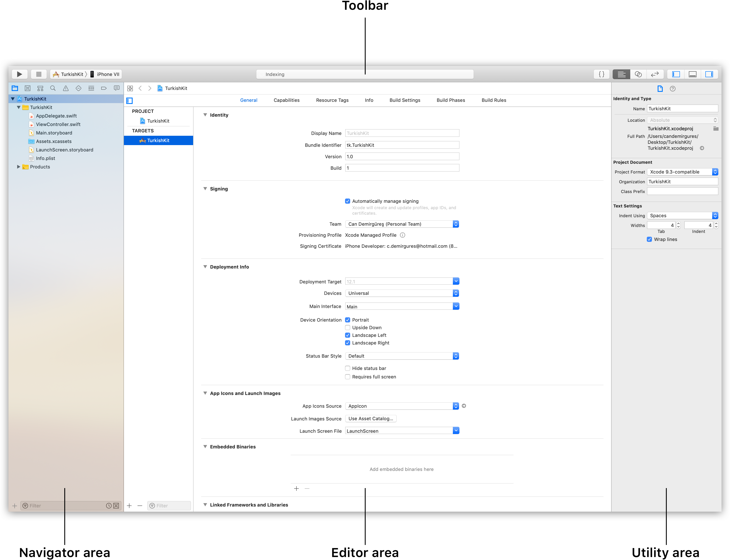The height and width of the screenshot is (560, 730).
Task: Select ViewController.swift in navigator
Action: click(58, 124)
